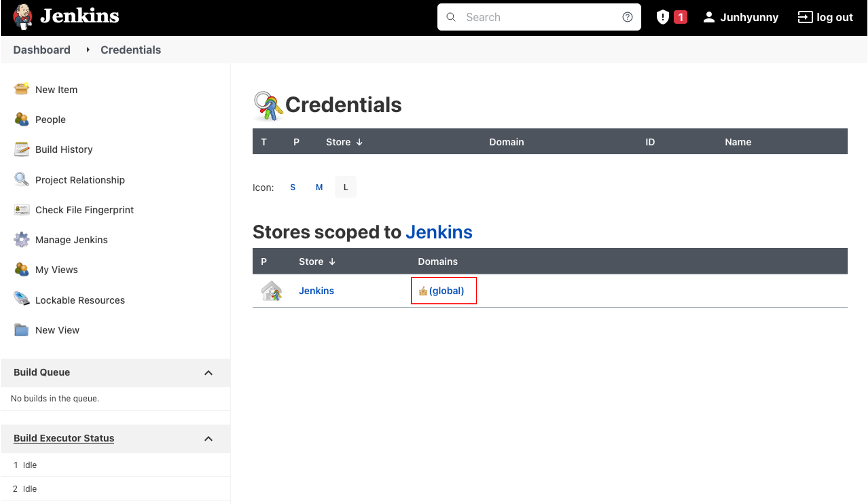Click the Check File Fingerprint icon
This screenshot has height=504, width=868.
point(21,210)
